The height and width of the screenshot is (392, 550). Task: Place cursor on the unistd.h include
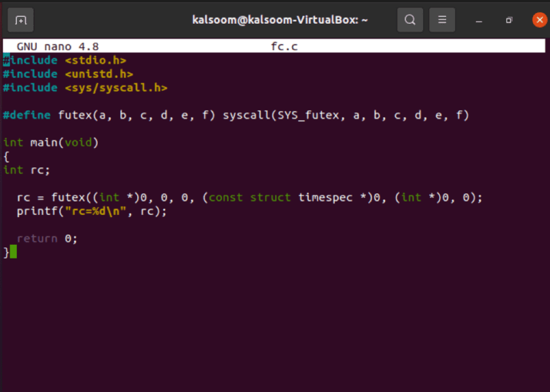98,74
